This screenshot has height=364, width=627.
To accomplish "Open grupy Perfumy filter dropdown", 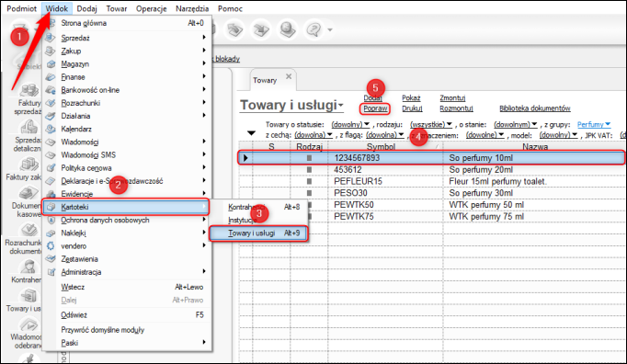I will tap(594, 124).
